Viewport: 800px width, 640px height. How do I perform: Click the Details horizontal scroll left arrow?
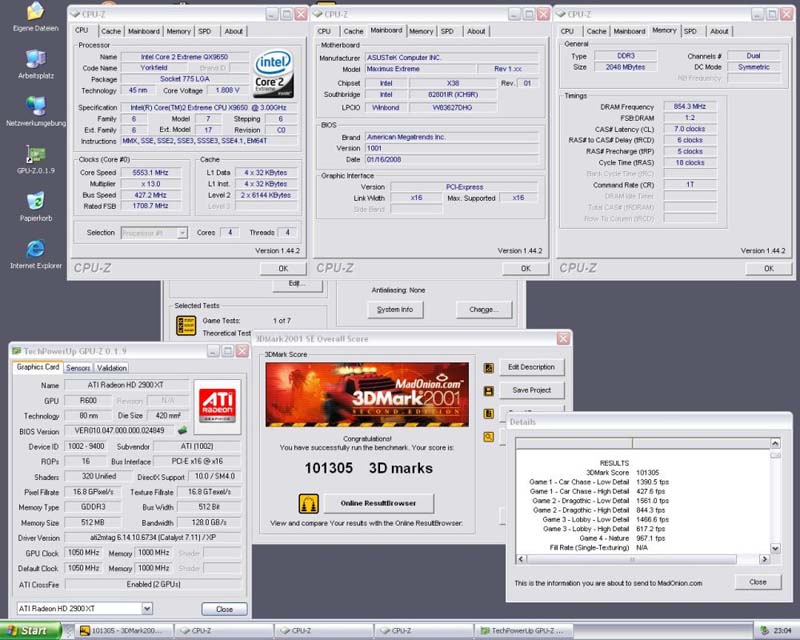pos(520,559)
